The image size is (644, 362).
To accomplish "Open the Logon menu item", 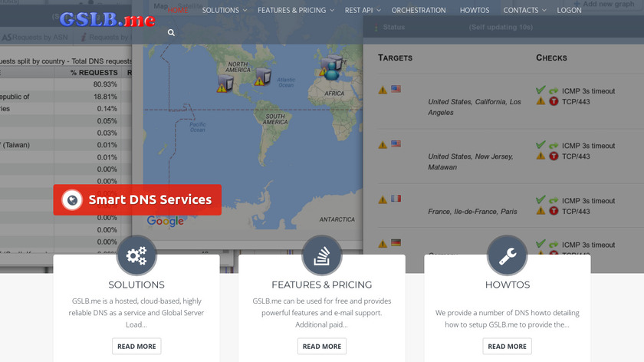I will (569, 10).
